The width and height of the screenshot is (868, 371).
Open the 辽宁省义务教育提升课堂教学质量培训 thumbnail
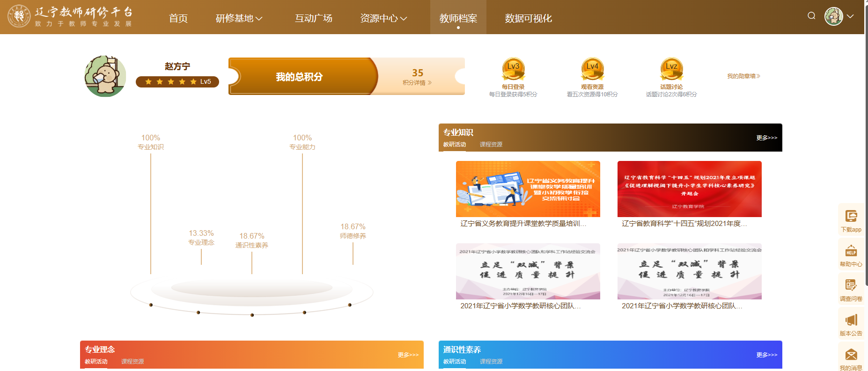tap(528, 189)
